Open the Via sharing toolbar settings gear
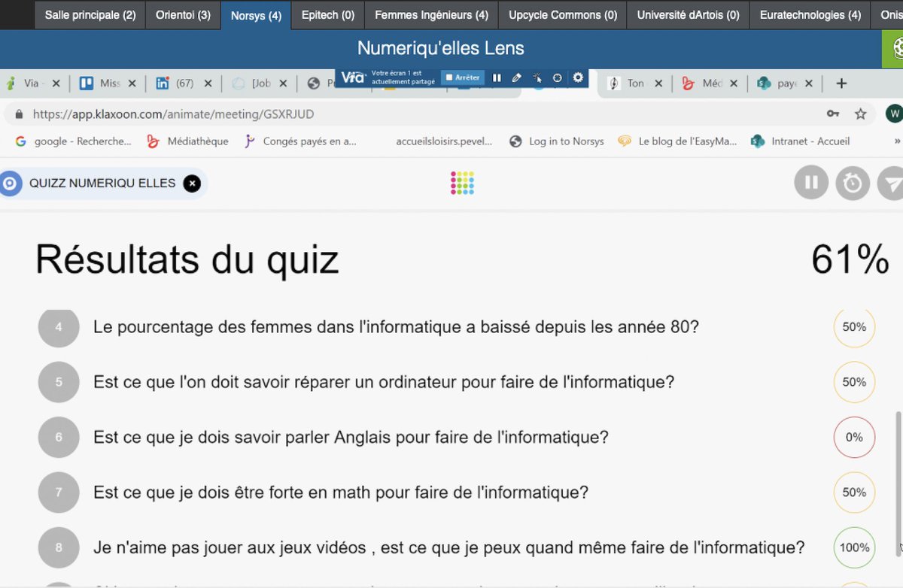This screenshot has width=903, height=588. pyautogui.click(x=578, y=77)
